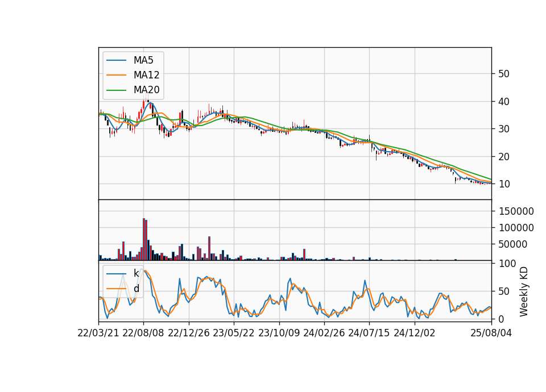The width and height of the screenshot is (546, 392).
Task: Click the KD axis value 0
Action: point(501,319)
